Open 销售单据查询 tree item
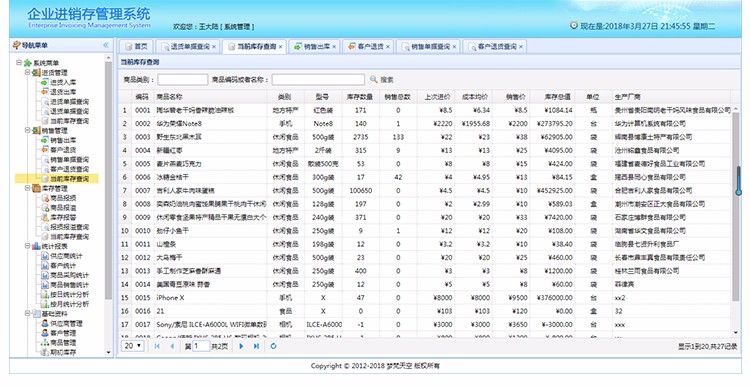Image resolution: width=750 pixels, height=387 pixels. tap(69, 159)
